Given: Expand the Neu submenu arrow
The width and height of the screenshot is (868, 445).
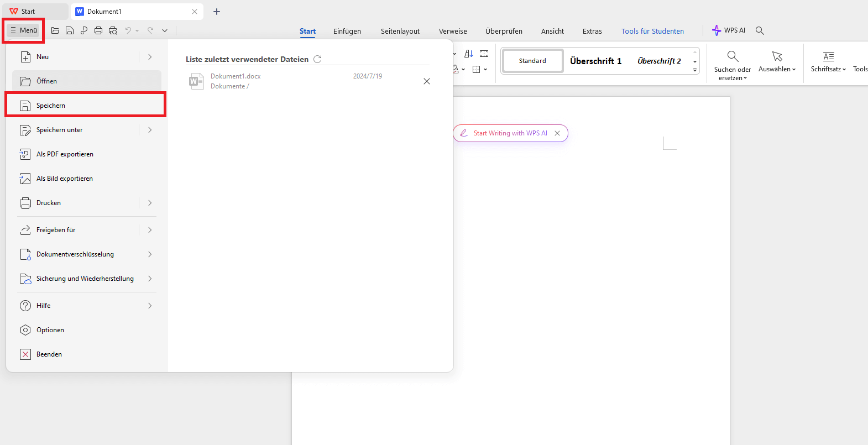Looking at the screenshot, I should coord(150,57).
